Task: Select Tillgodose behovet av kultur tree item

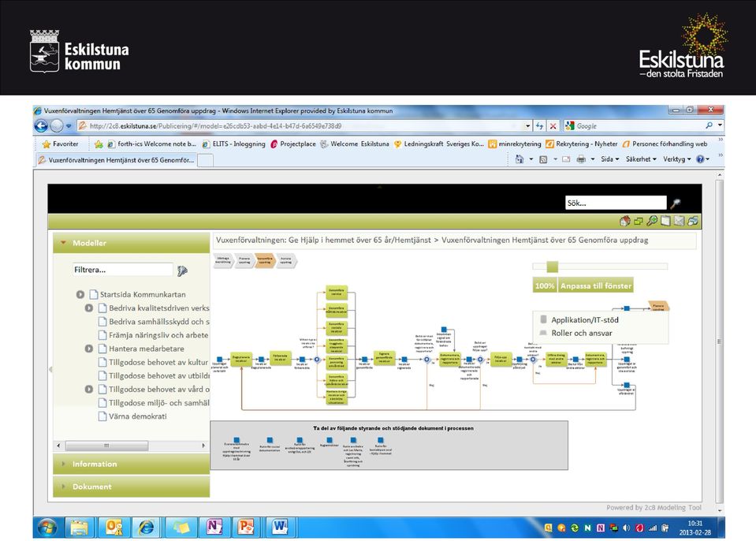Action: point(158,362)
